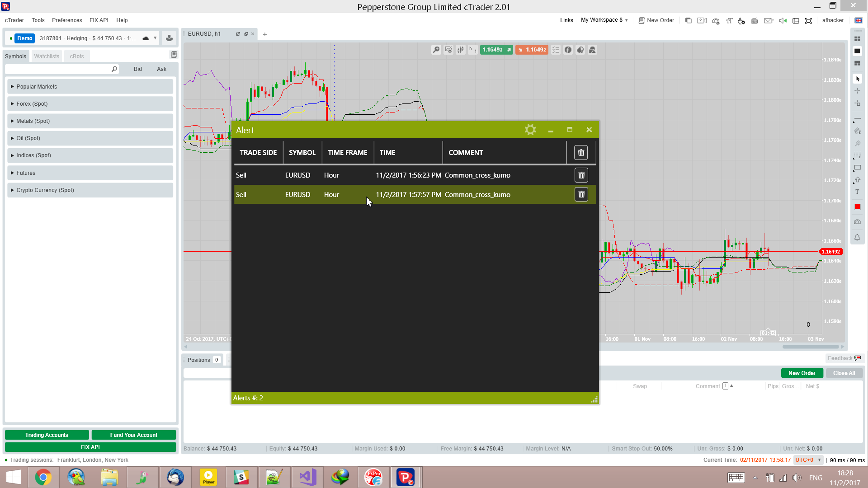This screenshot has width=868, height=488.
Task: Click the Close All positions button
Action: click(844, 373)
